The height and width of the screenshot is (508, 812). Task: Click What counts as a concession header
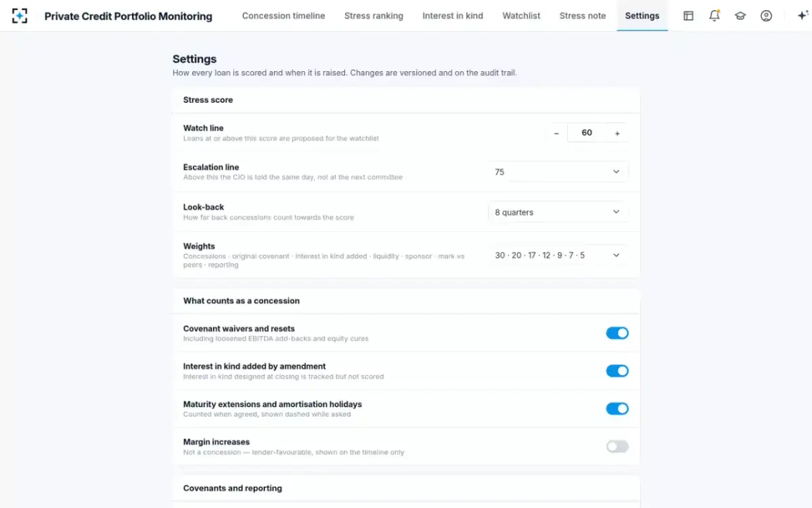coord(241,301)
